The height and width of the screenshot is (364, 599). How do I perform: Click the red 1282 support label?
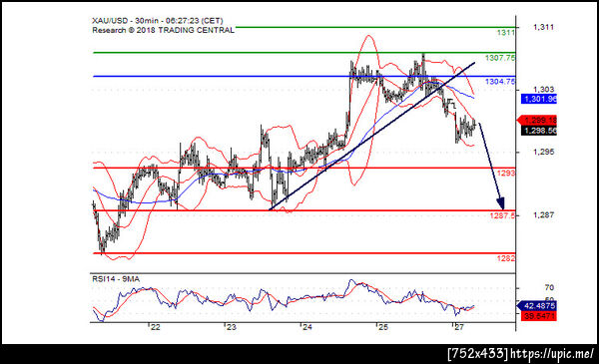(x=505, y=258)
